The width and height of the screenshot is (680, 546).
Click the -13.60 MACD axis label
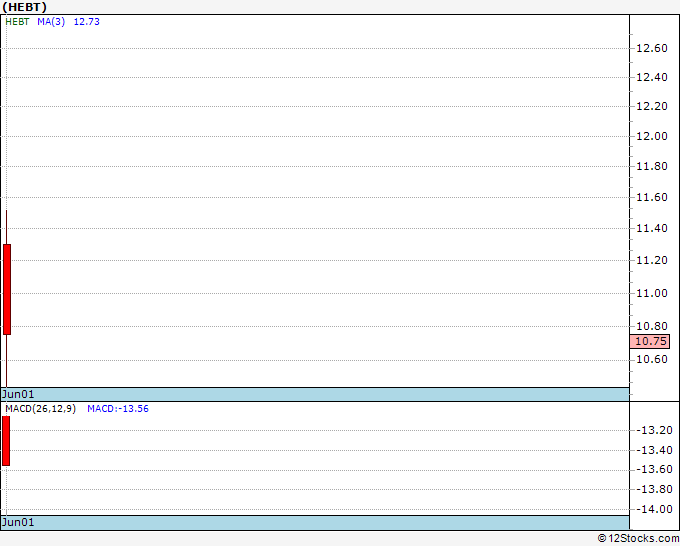click(x=654, y=469)
